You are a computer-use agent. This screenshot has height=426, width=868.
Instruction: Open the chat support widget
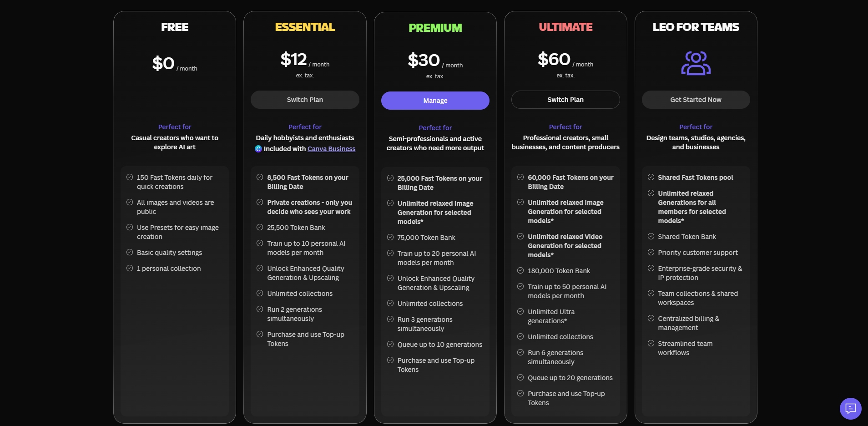850,408
